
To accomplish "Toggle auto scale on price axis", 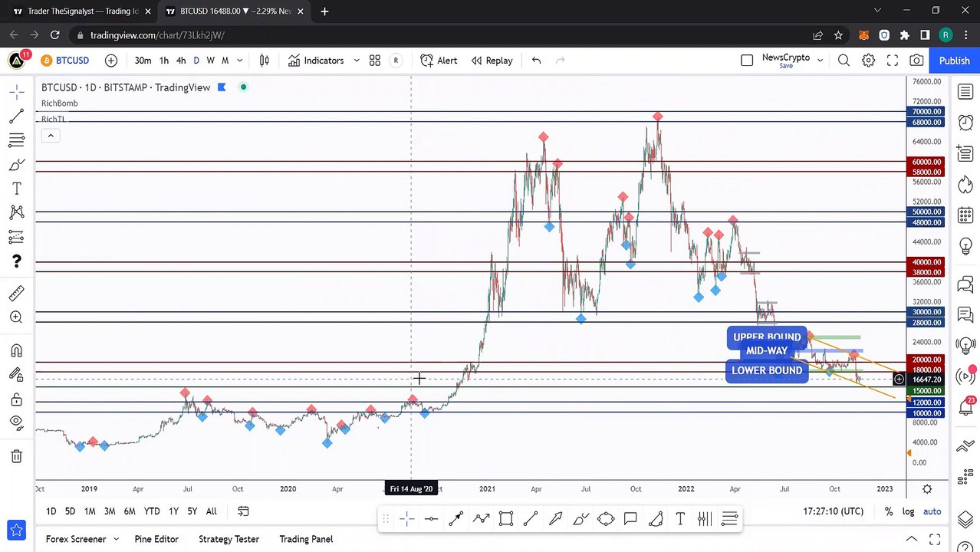I will tap(932, 511).
